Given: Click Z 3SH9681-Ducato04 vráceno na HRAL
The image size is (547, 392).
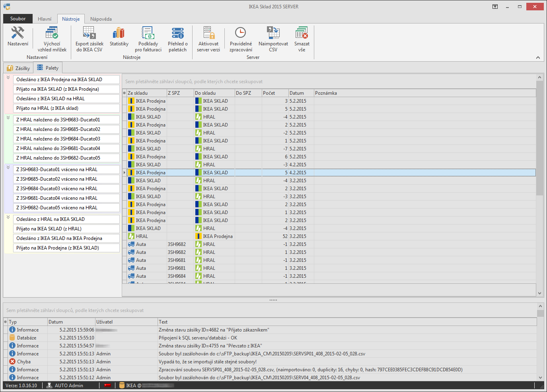Looking at the screenshot, I should [66, 198].
